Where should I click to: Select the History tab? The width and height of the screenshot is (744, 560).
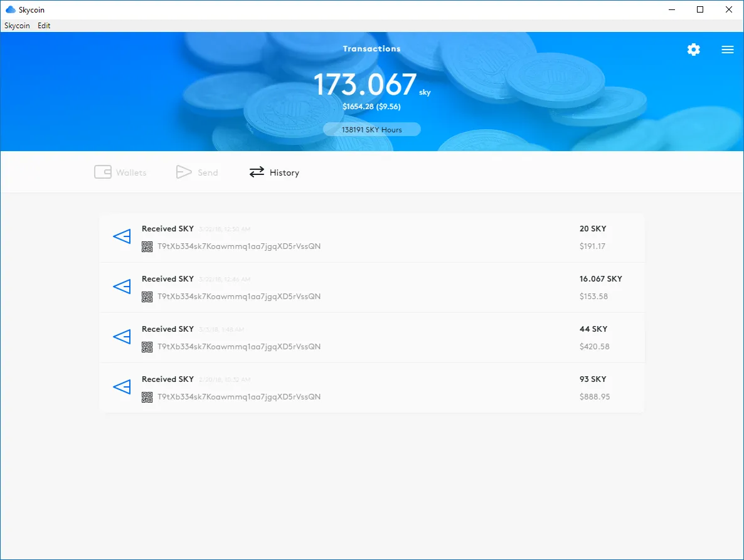pyautogui.click(x=274, y=172)
